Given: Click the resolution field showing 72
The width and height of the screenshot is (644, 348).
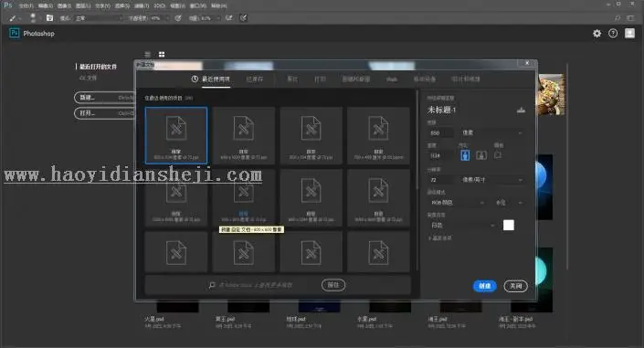Looking at the screenshot, I should click(x=441, y=180).
